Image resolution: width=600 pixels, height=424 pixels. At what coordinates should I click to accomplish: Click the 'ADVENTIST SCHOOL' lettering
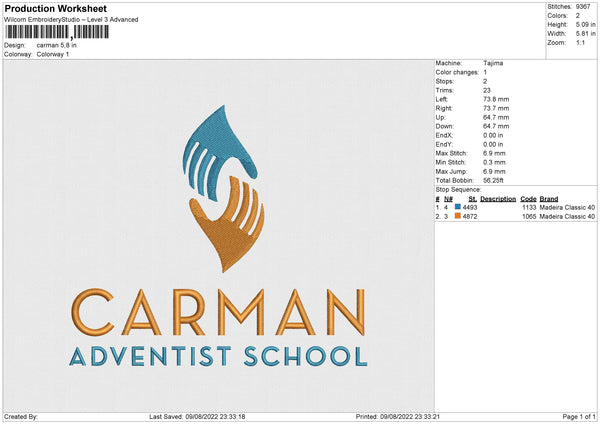(x=218, y=356)
